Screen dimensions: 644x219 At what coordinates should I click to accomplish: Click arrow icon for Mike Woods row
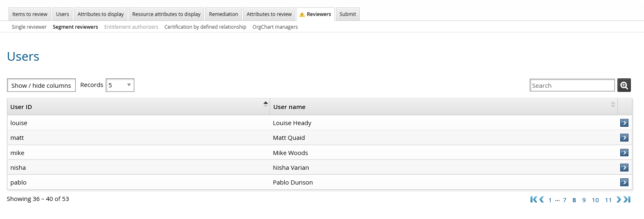(624, 153)
